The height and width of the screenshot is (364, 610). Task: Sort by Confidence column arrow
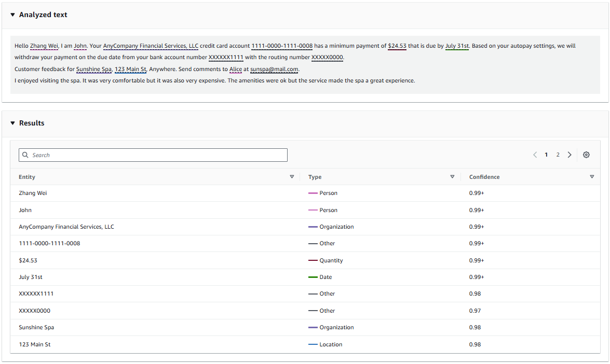click(x=592, y=177)
